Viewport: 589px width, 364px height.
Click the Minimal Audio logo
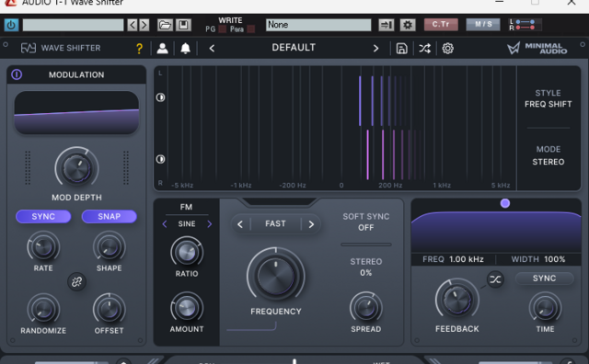[x=537, y=48]
